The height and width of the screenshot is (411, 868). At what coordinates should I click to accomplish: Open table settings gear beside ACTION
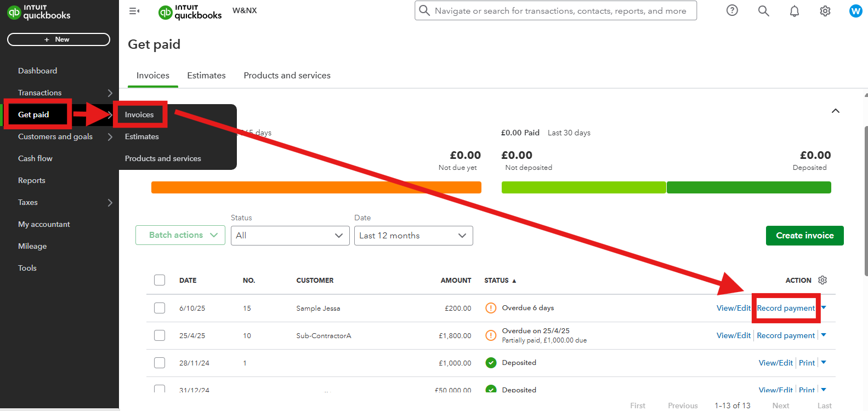(x=822, y=280)
